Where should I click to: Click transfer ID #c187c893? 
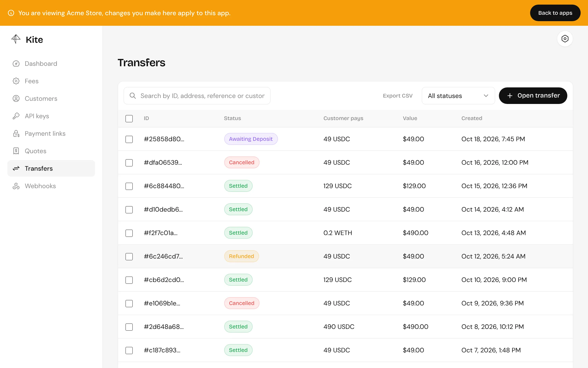(162, 350)
